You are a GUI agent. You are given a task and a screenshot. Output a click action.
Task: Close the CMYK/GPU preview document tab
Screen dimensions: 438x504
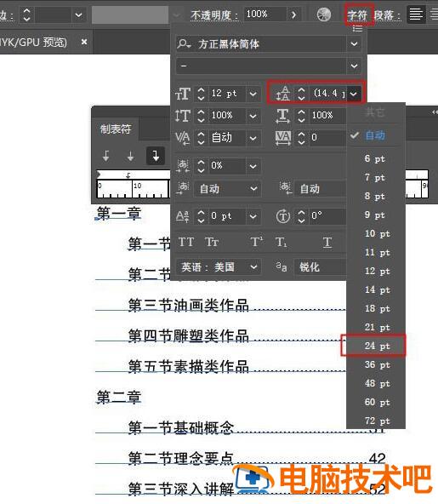(x=84, y=42)
